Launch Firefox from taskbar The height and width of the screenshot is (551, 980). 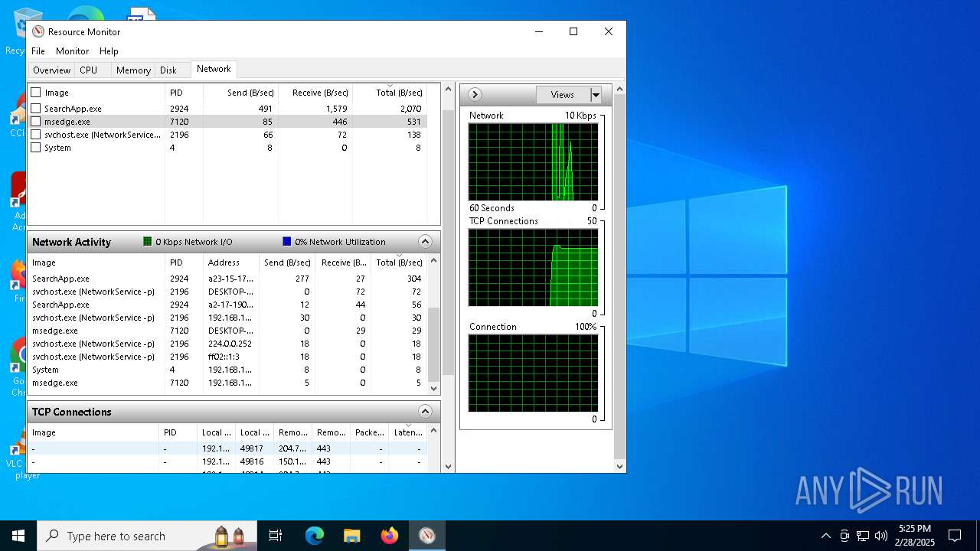(389, 536)
